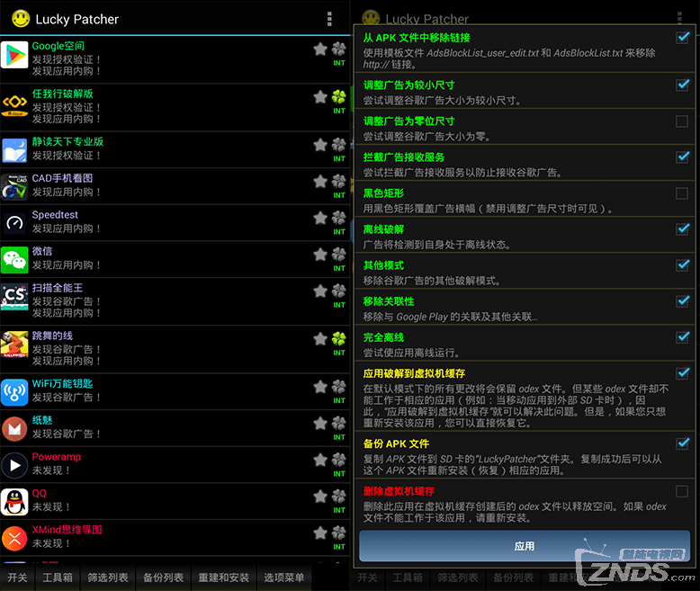The image size is (700, 591).
Task: Open the 筛选列表 tab
Action: (108, 578)
